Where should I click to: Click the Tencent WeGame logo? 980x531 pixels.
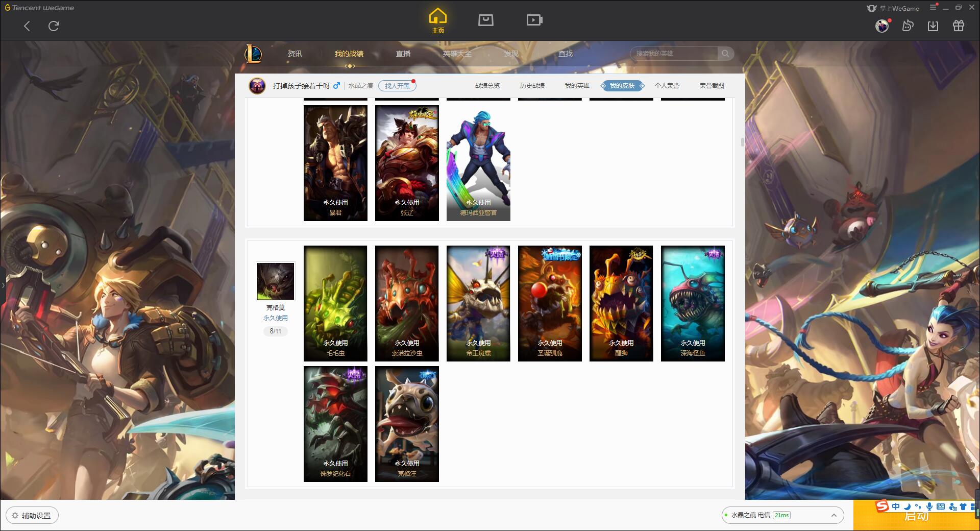pyautogui.click(x=39, y=8)
